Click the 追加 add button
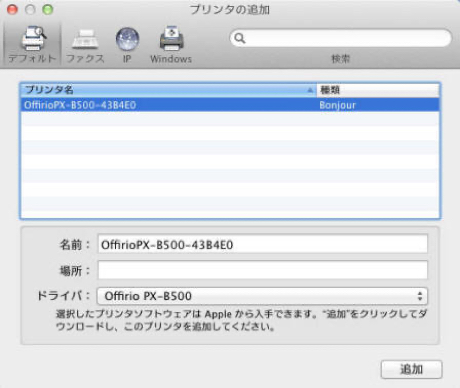Screen dimensions: 460x388 412,369
